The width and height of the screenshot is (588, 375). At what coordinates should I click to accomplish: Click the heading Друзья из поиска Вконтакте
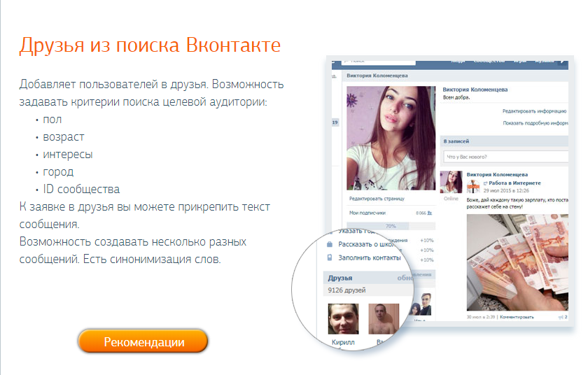click(150, 45)
